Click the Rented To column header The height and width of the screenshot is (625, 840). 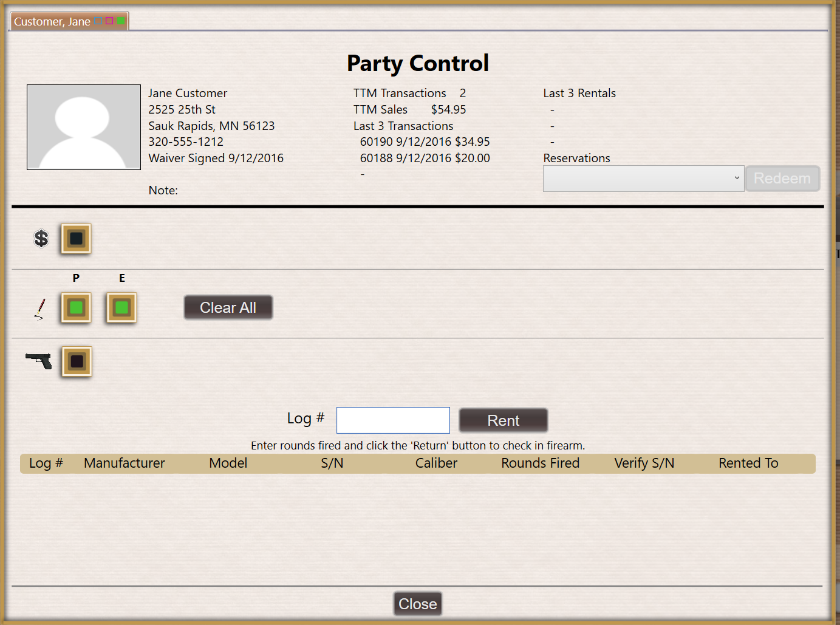748,463
